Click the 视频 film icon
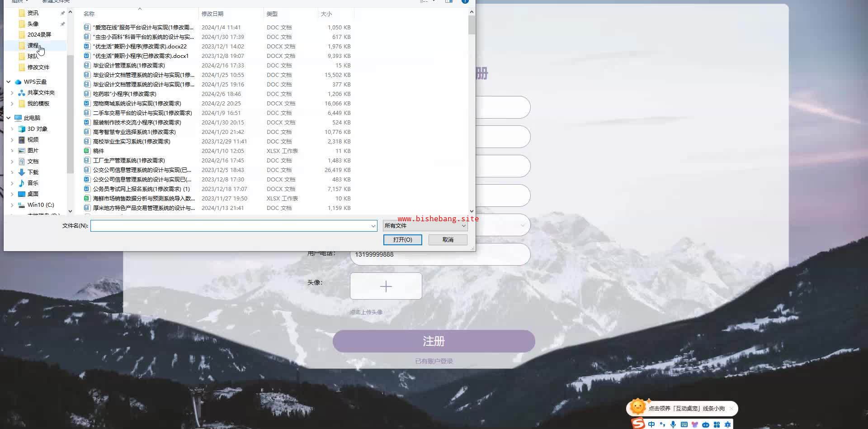This screenshot has height=429, width=868. click(x=22, y=140)
